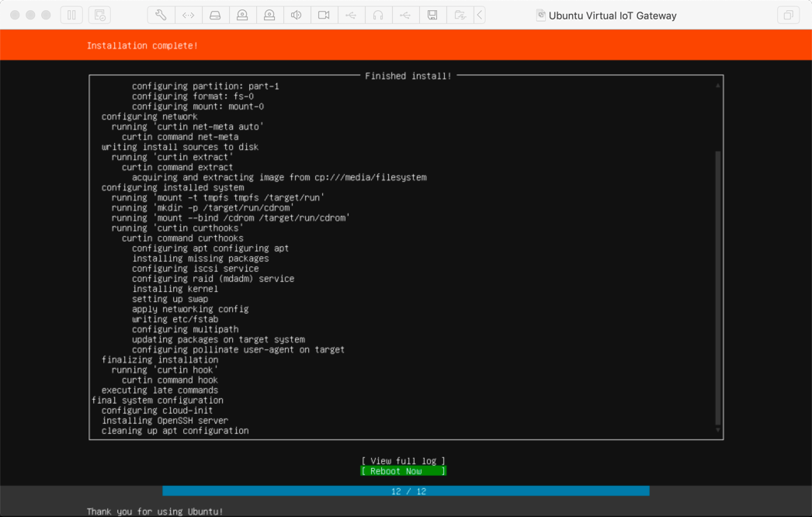The height and width of the screenshot is (517, 812).
Task: Click the overlapping-windows view icon in the title bar
Action: 788,15
